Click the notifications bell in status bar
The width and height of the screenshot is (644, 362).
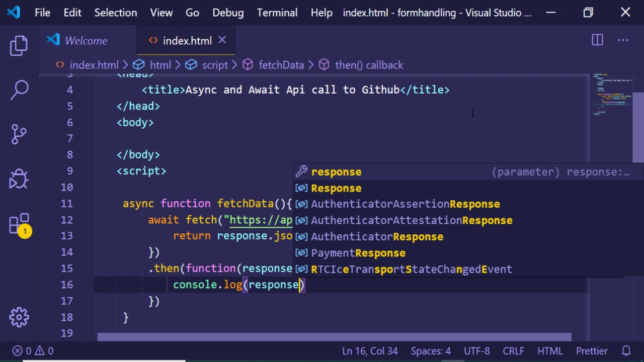[626, 351]
